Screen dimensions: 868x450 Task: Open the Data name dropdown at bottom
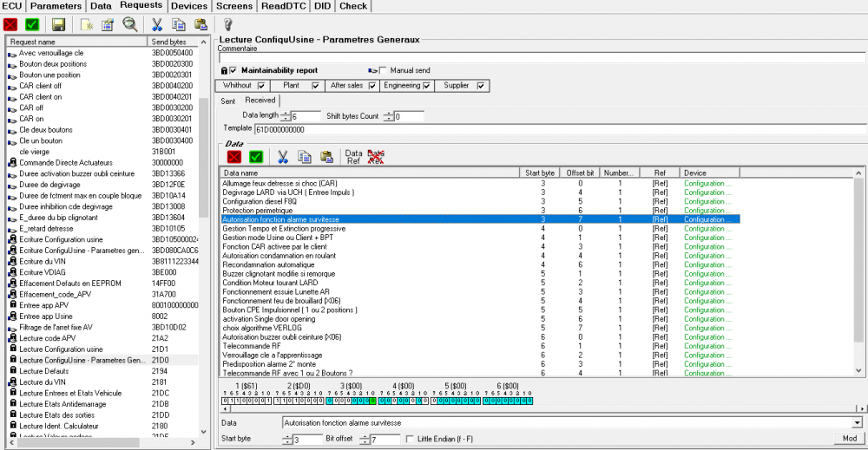tap(857, 423)
